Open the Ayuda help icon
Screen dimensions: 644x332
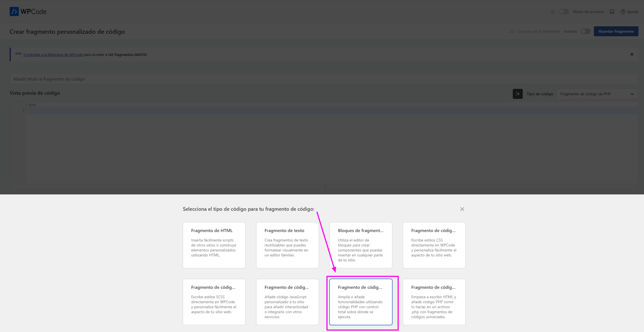point(623,12)
